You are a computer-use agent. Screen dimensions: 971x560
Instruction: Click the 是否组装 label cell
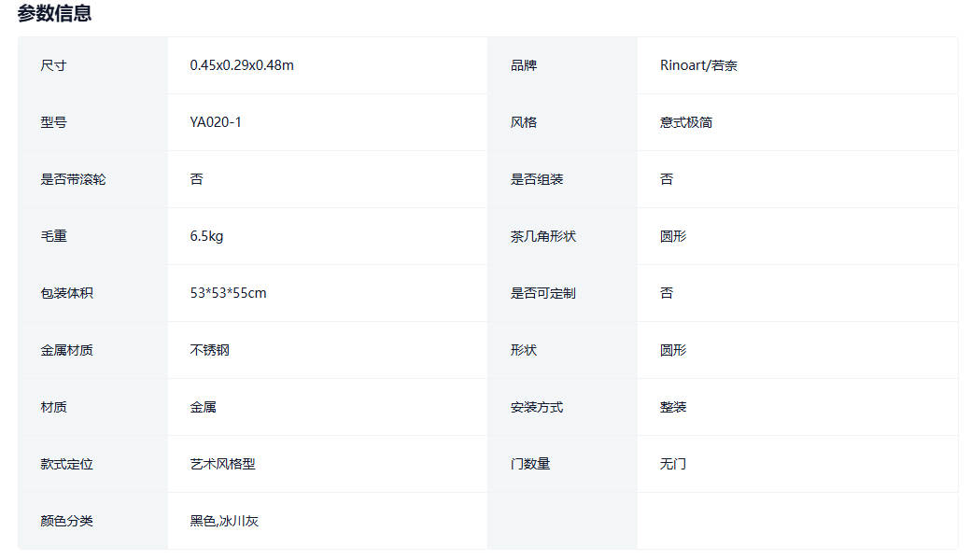[537, 179]
